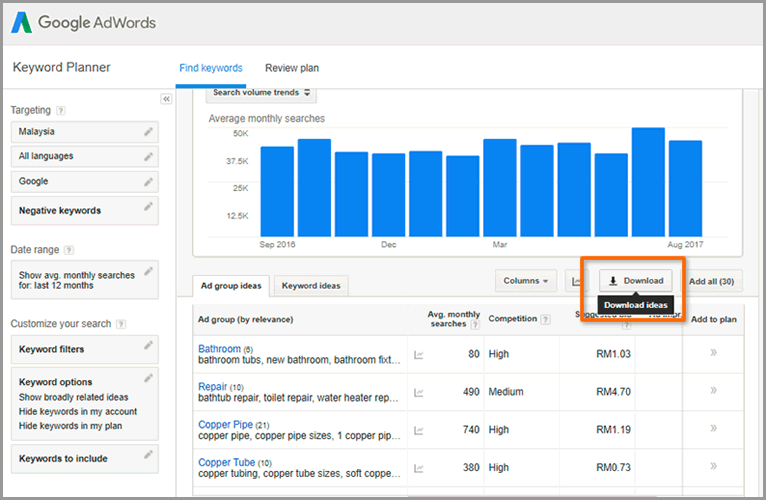Show trend chart icon for Copper Pipe row

click(x=419, y=431)
